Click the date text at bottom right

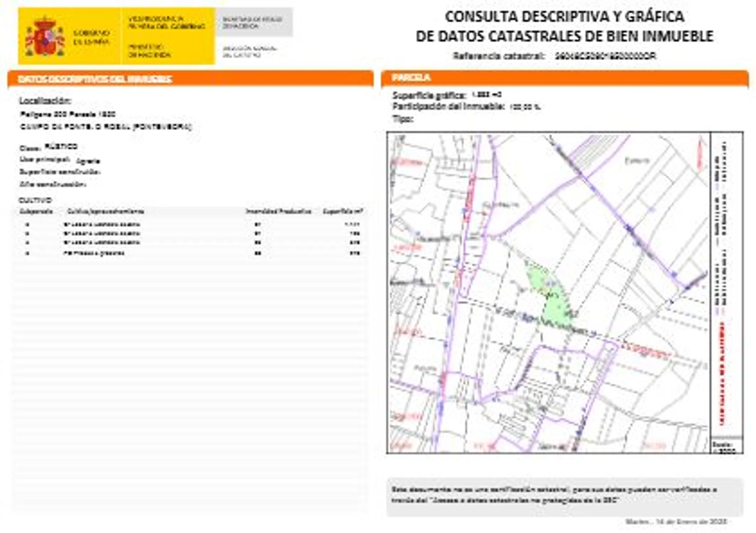[x=676, y=522]
